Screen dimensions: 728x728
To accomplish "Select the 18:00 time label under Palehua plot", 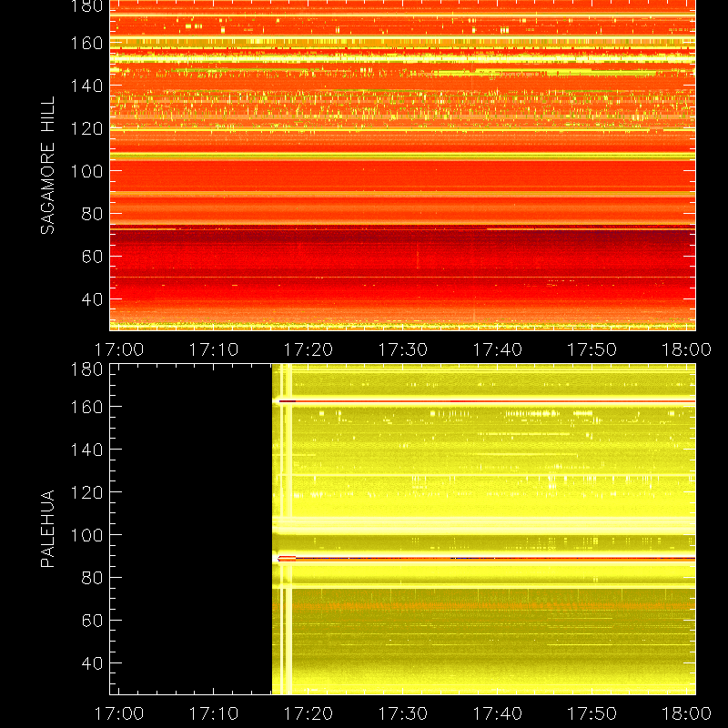I will pyautogui.click(x=686, y=713).
